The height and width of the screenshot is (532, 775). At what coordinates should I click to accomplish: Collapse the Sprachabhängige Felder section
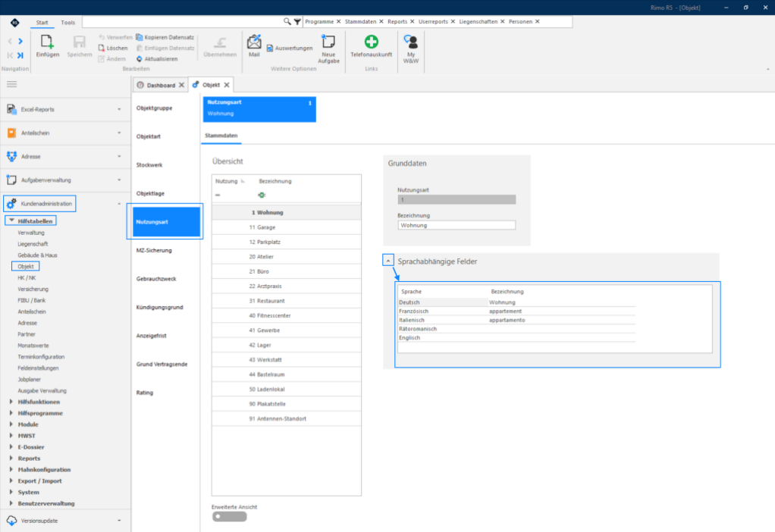(x=388, y=261)
